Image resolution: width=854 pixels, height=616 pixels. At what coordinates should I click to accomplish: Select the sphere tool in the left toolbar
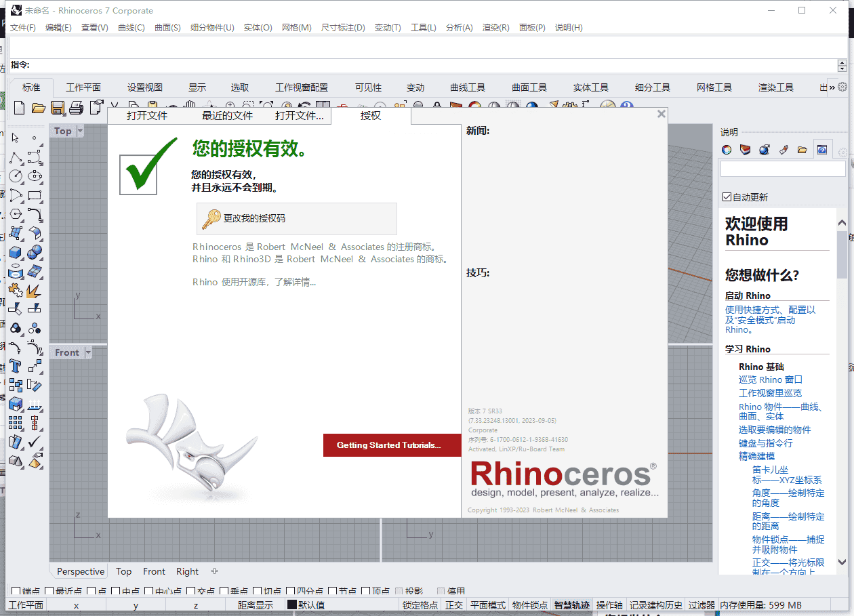(x=33, y=251)
